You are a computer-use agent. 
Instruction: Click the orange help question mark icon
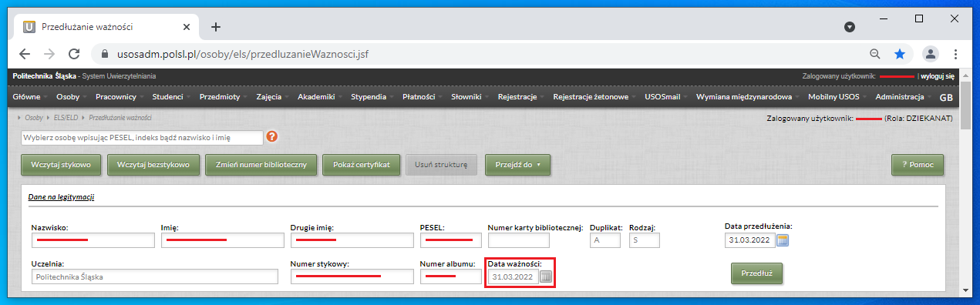(x=271, y=137)
